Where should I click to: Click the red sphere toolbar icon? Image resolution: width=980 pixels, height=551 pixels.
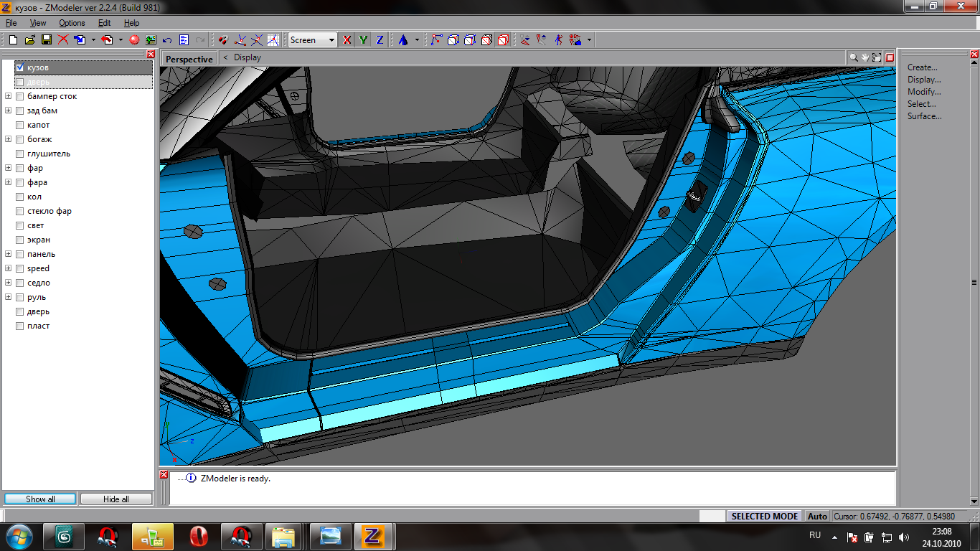pyautogui.click(x=134, y=40)
